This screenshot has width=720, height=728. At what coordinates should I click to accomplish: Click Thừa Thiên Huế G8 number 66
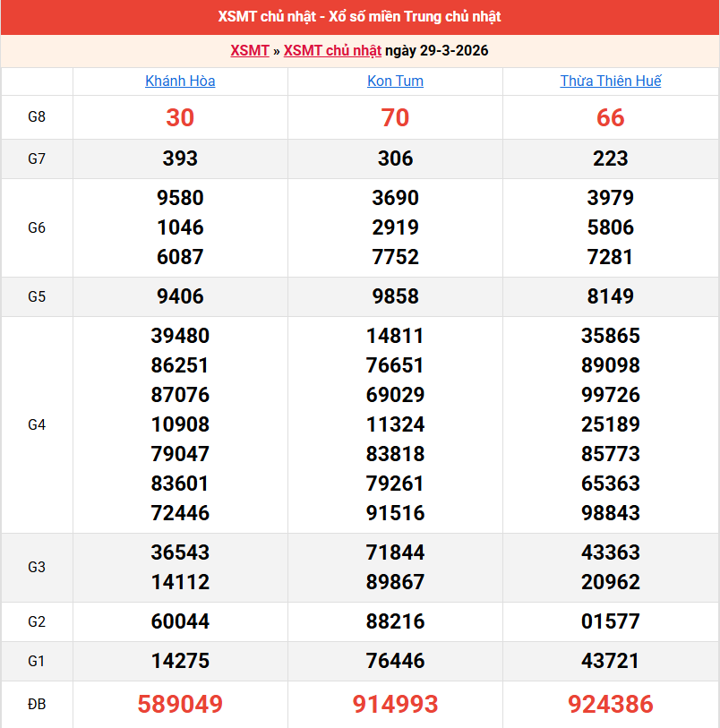tap(612, 117)
